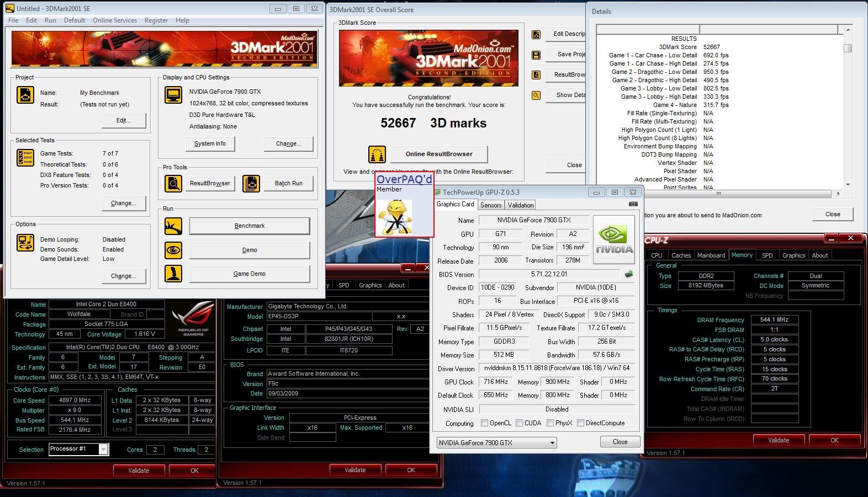The width and height of the screenshot is (868, 497).
Task: Click the Demo eye icon
Action: point(173,250)
